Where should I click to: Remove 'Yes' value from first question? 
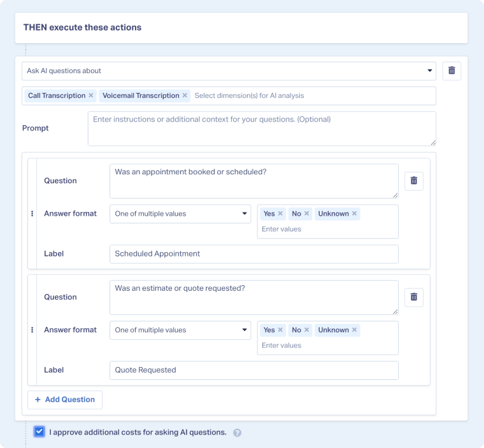pyautogui.click(x=280, y=214)
